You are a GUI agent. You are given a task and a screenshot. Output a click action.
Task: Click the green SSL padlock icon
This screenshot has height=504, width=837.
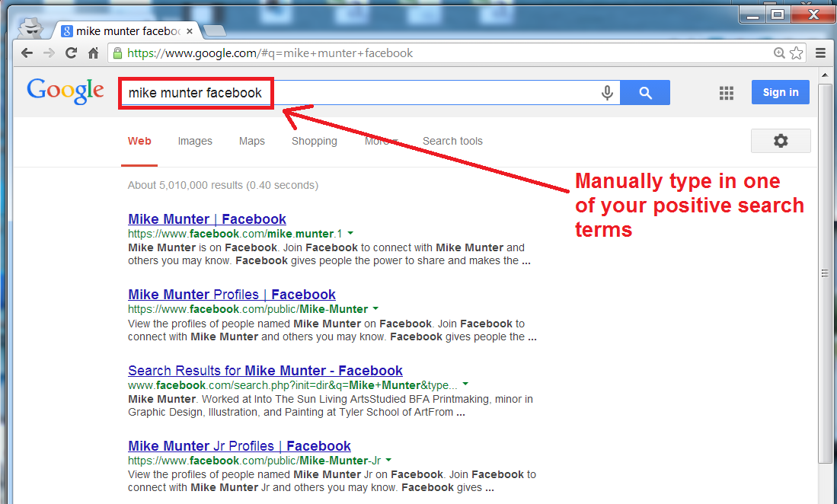pyautogui.click(x=117, y=53)
